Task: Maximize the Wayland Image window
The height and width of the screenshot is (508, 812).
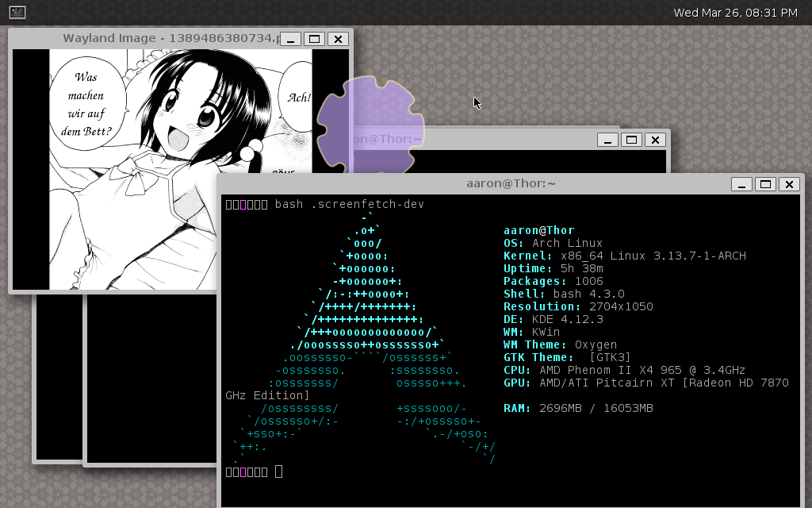Action: click(314, 39)
